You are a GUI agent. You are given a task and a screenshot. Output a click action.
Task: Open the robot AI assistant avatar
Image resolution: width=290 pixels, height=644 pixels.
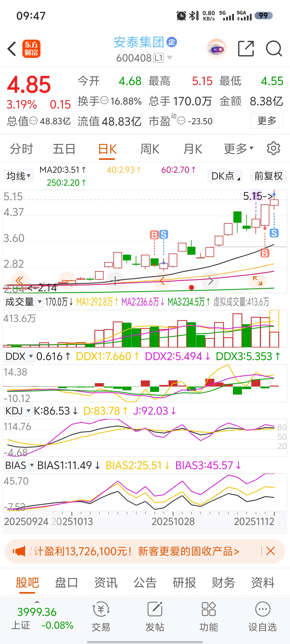click(x=217, y=49)
